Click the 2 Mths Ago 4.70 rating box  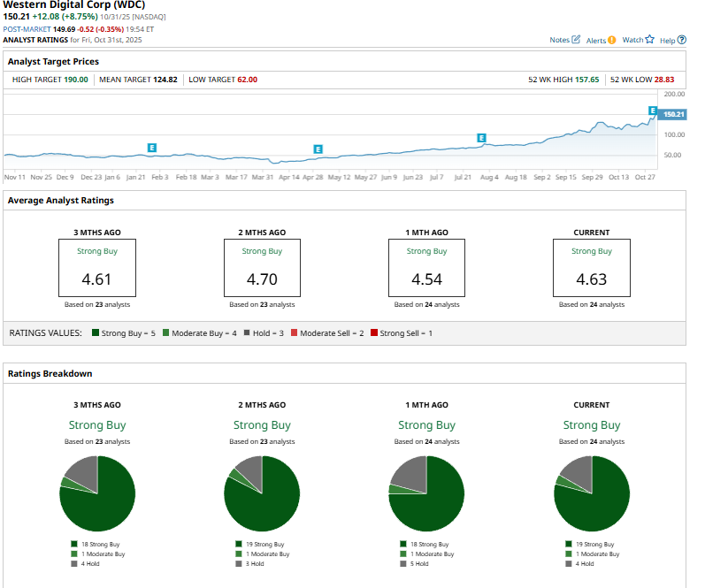(x=262, y=268)
